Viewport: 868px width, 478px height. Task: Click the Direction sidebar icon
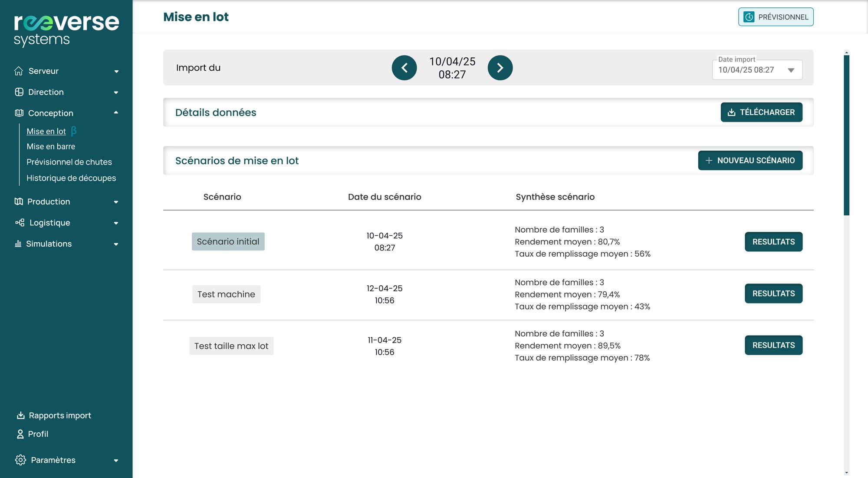click(19, 92)
